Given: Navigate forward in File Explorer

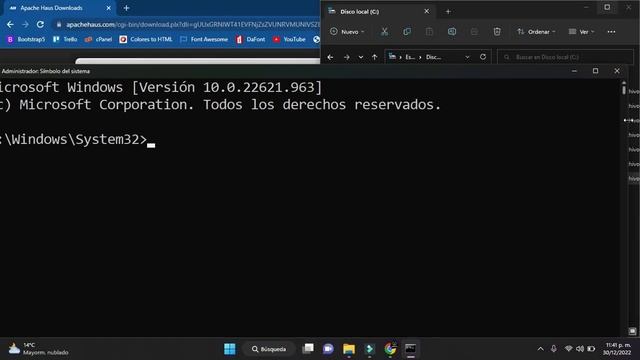Looking at the screenshot, I should [x=347, y=57].
